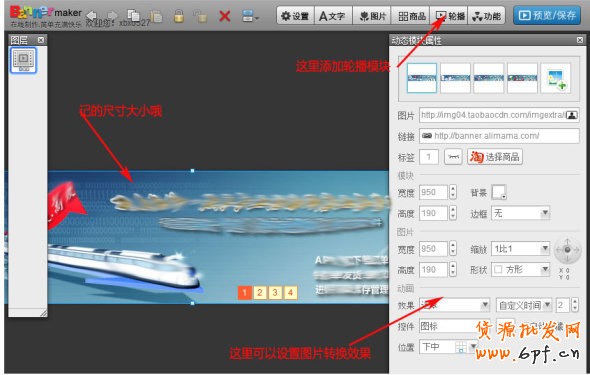The image size is (590, 375).
Task: Click the 选择商品 button
Action: click(x=495, y=157)
